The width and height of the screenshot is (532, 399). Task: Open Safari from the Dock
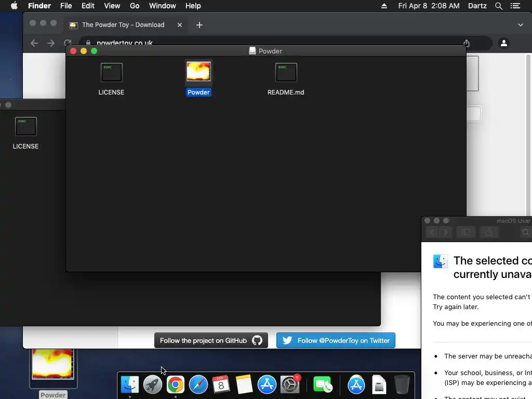tap(198, 385)
